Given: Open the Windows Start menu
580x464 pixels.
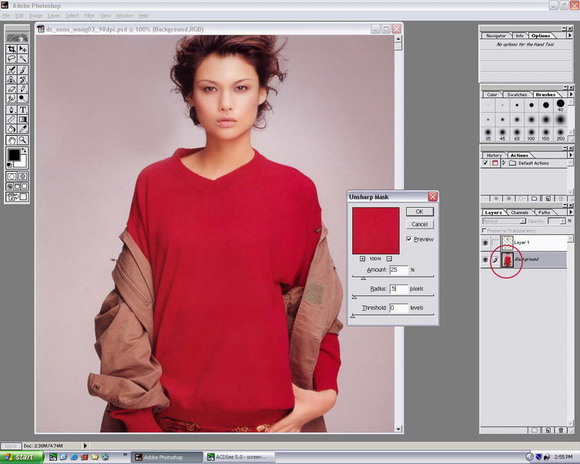Looking at the screenshot, I should (21, 457).
